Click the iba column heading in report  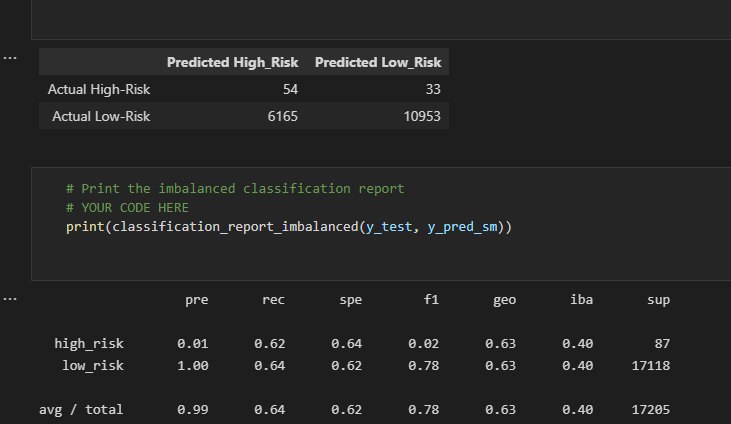click(x=581, y=299)
